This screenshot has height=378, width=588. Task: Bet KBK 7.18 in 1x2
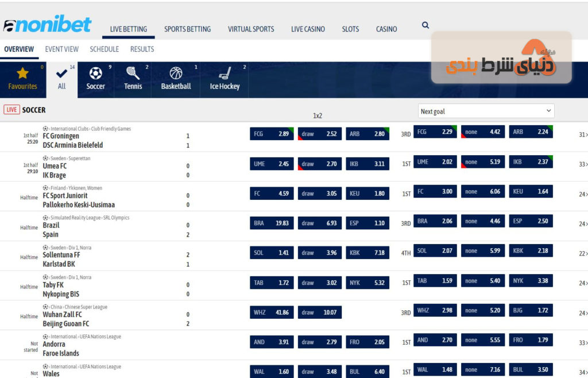367,253
